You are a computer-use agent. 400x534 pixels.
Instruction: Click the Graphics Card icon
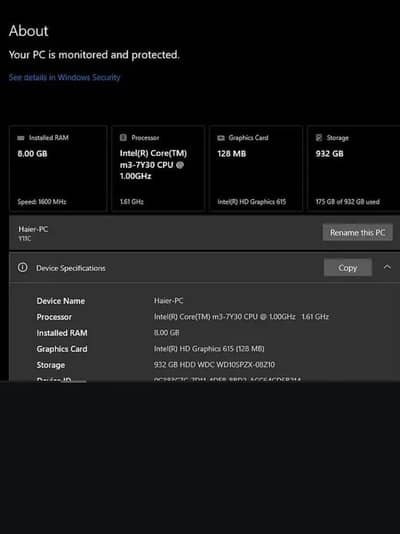[x=221, y=138]
